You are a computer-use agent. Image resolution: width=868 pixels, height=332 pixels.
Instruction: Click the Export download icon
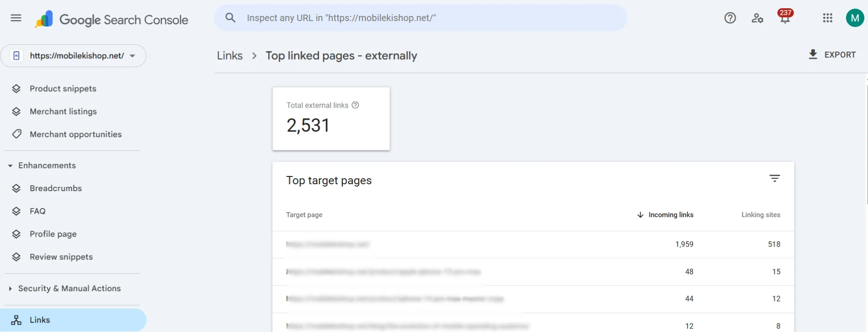(x=813, y=54)
